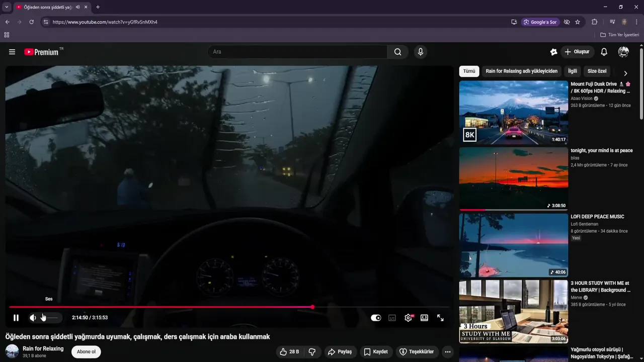Click the browser address bar URL
The image size is (644, 362).
[x=105, y=22]
